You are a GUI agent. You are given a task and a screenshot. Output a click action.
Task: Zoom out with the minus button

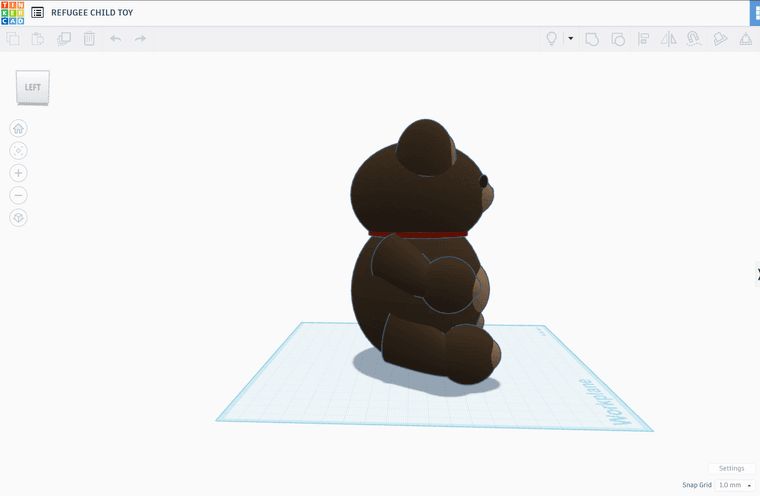pyautogui.click(x=18, y=195)
